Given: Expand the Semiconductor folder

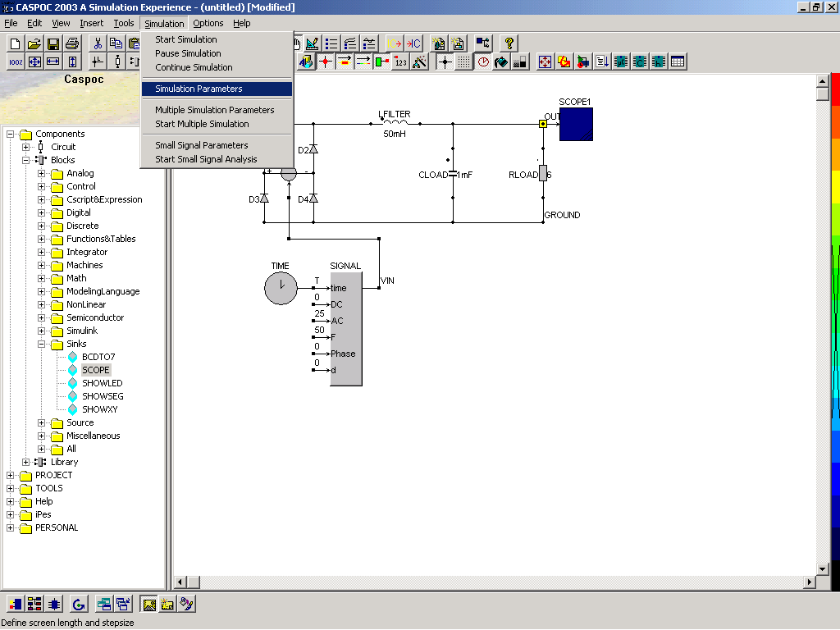Looking at the screenshot, I should point(41,317).
